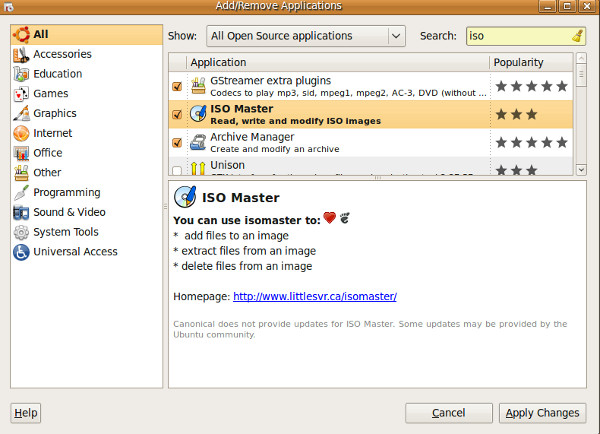Click the Ubuntu logo icon beside All
Screen dimensions: 600x434
click(x=21, y=34)
